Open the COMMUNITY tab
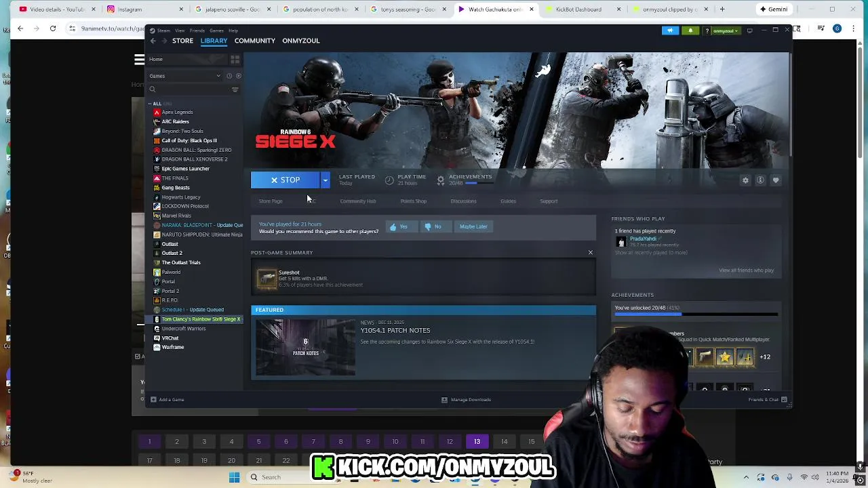 254,41
